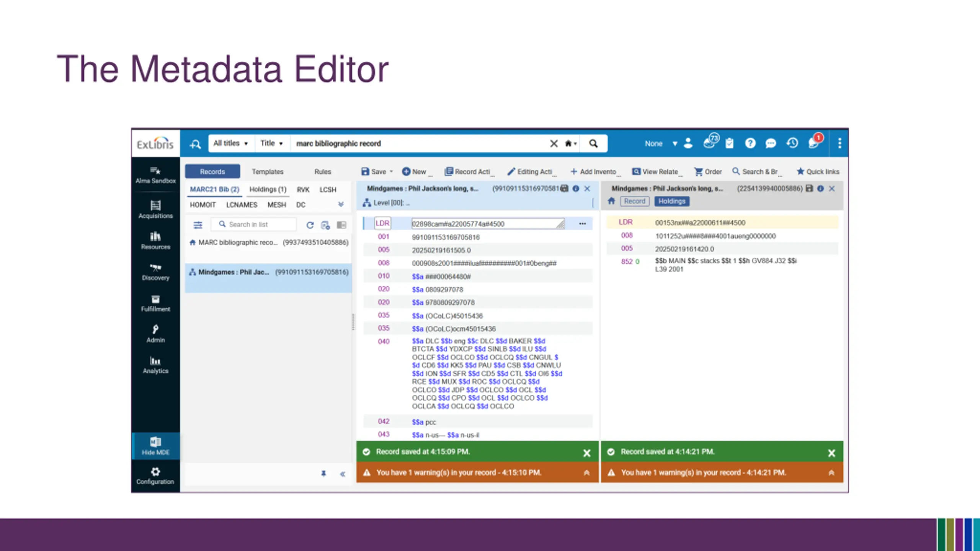Click the magnifier search button
Image resolution: width=980 pixels, height=551 pixels.
coord(593,143)
